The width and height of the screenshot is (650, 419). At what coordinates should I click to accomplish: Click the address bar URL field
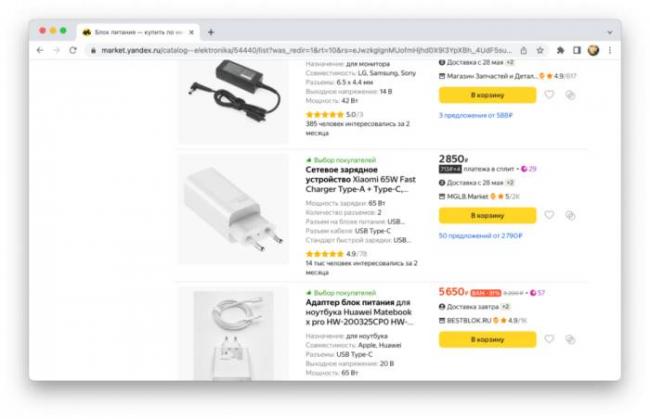[x=300, y=50]
